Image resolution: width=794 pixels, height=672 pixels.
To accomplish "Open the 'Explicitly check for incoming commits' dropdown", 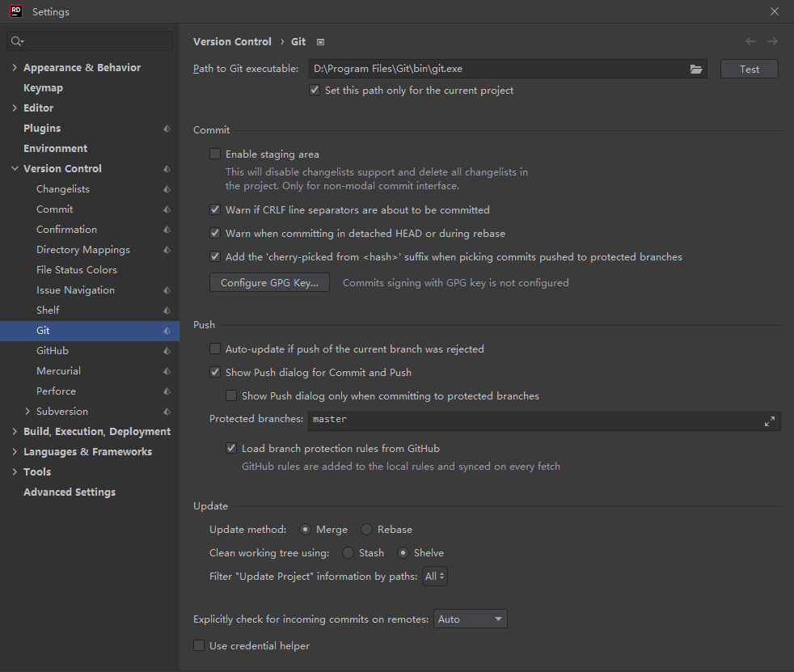I will [x=470, y=618].
